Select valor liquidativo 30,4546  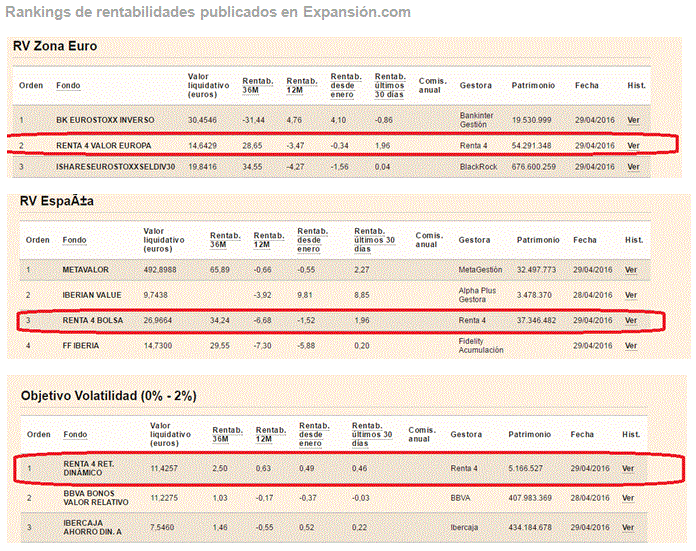(202, 120)
